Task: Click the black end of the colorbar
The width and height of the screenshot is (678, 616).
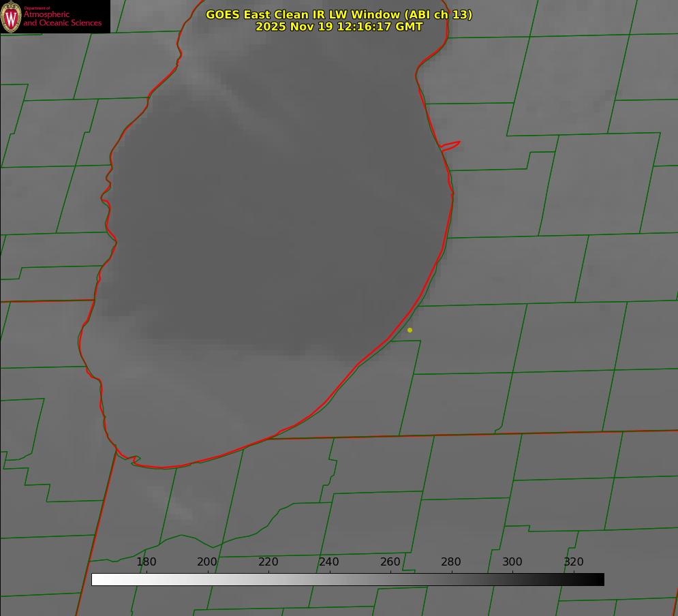Action: [x=599, y=580]
